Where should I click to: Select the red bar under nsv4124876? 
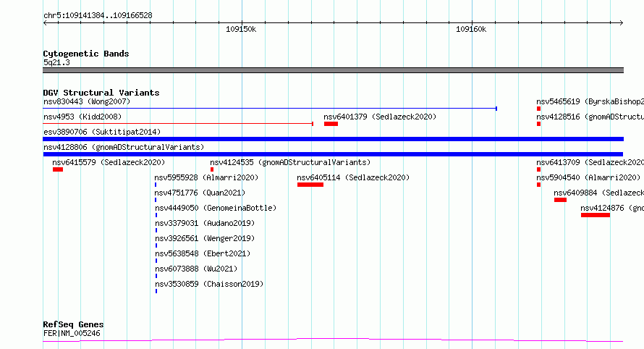(595, 215)
